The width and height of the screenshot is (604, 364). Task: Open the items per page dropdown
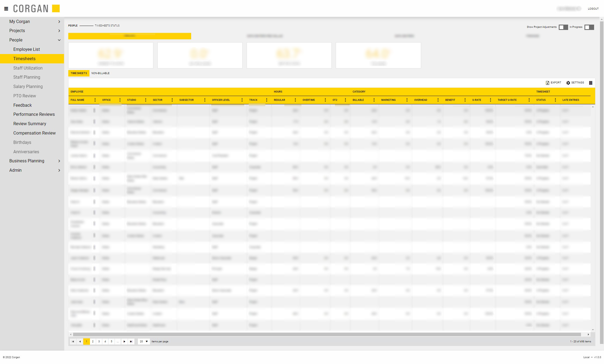pos(144,342)
